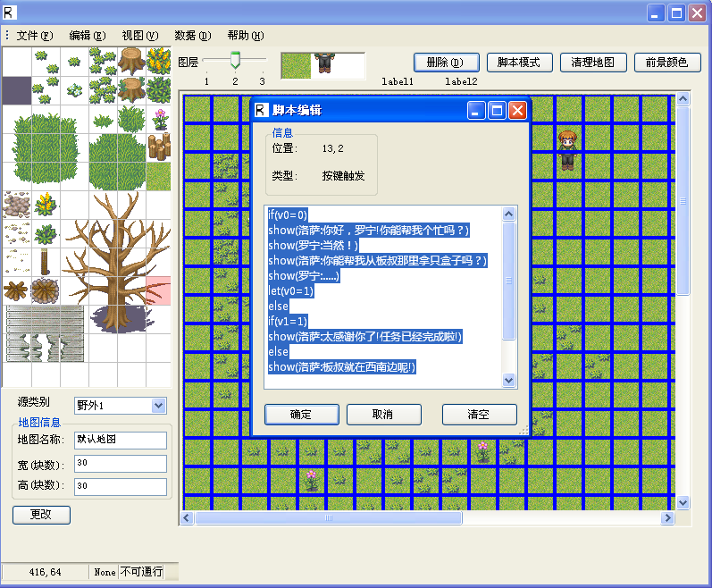This screenshot has height=588, width=712.
Task: Pick the gray rock pile tile
Action: 17,205
